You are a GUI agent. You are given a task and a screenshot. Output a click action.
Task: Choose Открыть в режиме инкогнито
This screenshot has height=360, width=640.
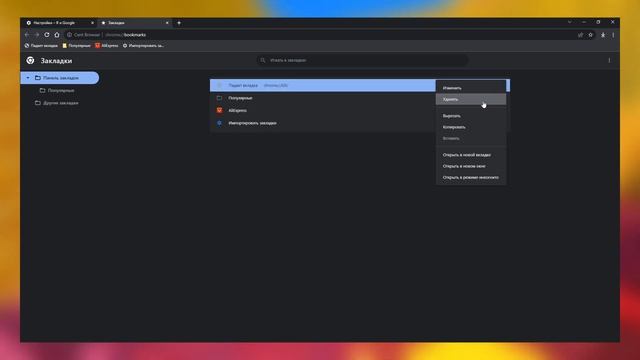click(x=471, y=178)
